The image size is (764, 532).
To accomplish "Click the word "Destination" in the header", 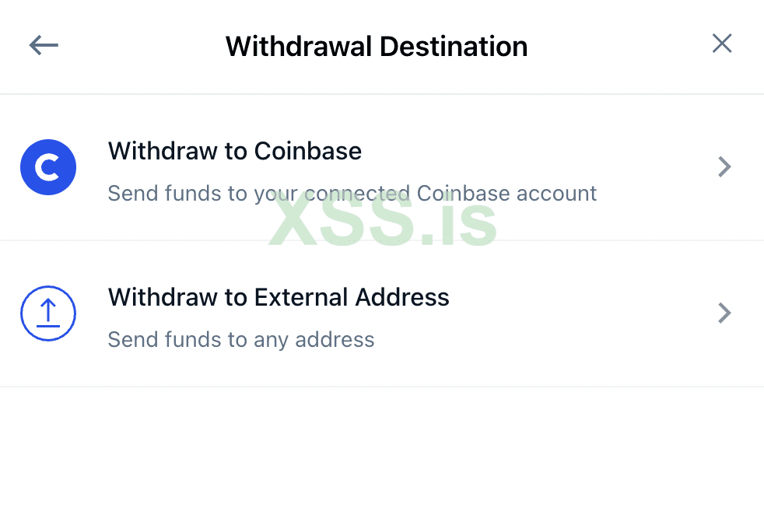I will 454,47.
